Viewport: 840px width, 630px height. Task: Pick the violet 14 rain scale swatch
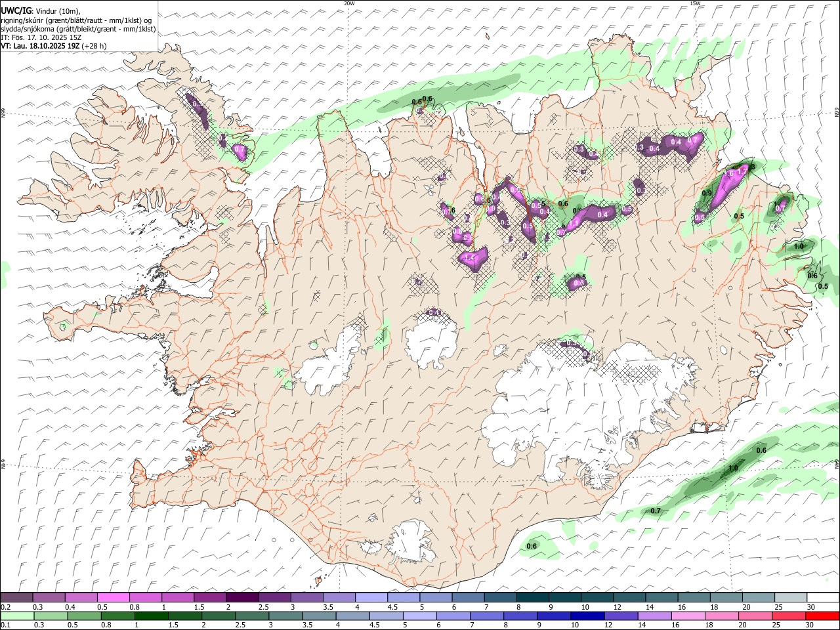click(x=654, y=616)
